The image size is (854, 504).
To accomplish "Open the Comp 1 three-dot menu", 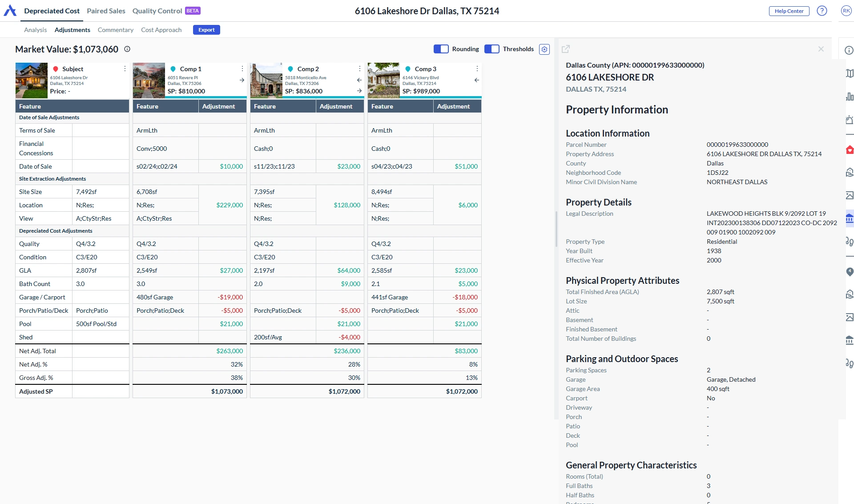I will tap(242, 69).
